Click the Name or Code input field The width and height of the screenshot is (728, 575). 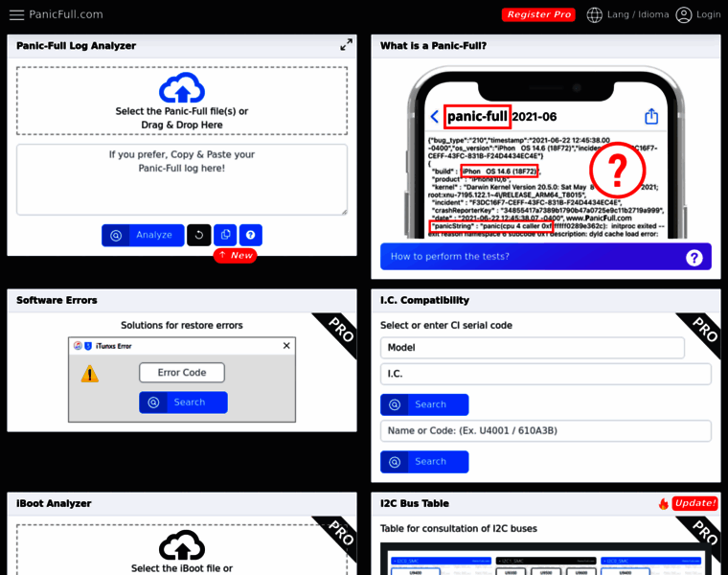pos(545,431)
